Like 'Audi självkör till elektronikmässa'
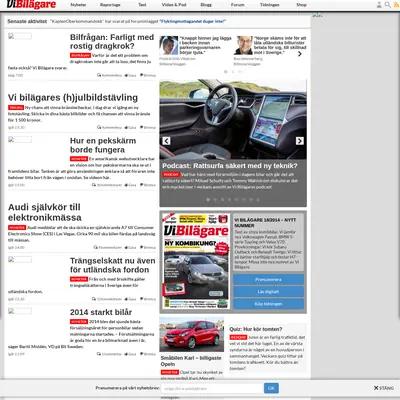400x400 pixels. (130, 247)
